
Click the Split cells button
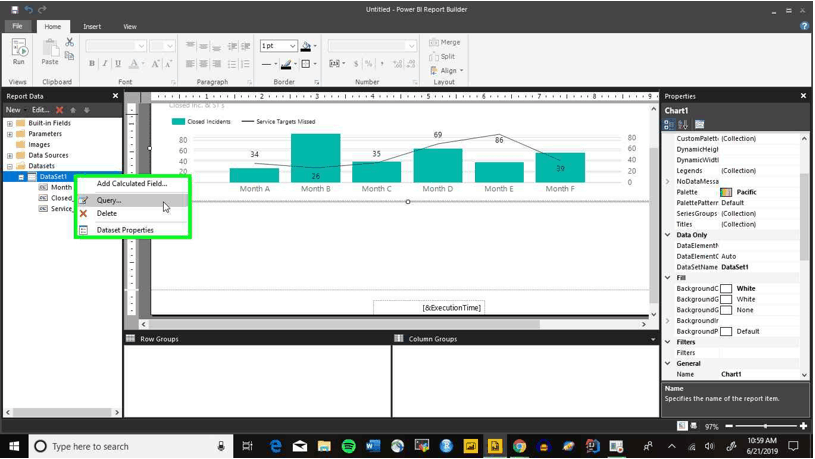[x=442, y=56]
